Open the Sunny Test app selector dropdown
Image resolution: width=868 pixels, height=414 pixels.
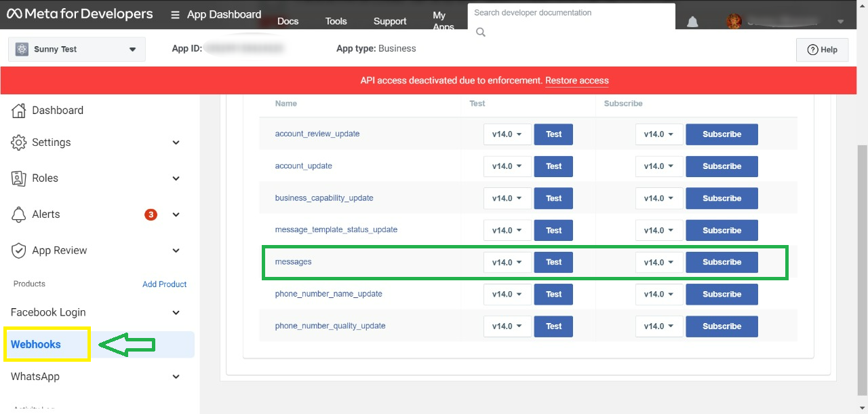coord(77,50)
